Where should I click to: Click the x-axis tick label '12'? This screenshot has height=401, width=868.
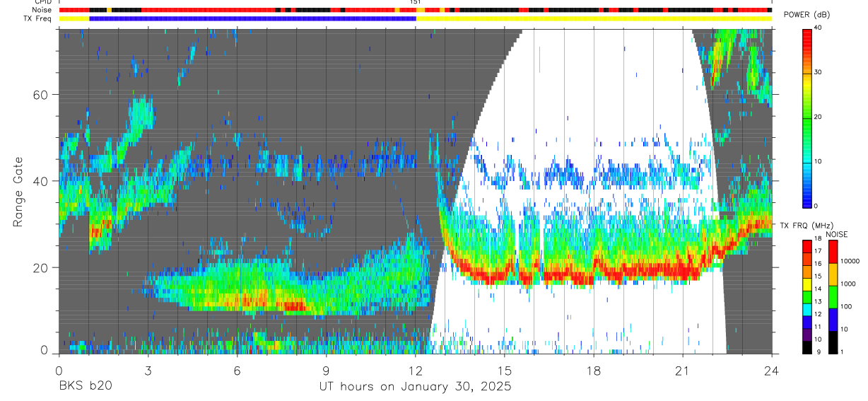pyautogui.click(x=415, y=371)
